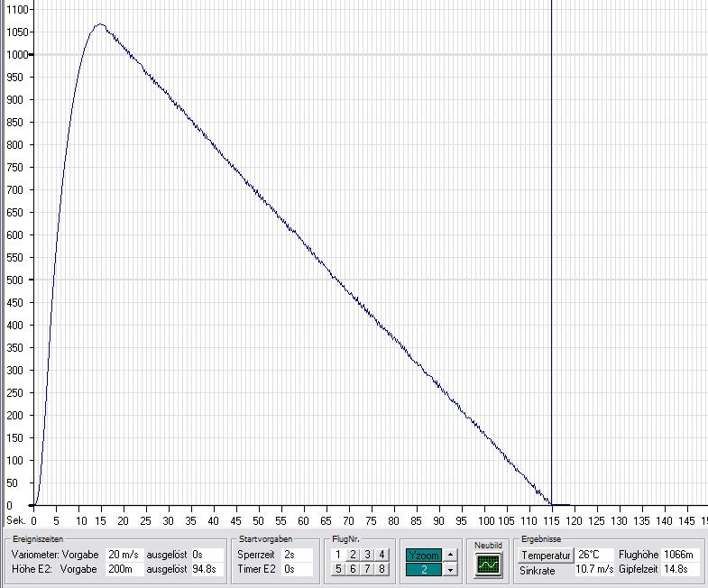This screenshot has height=588, width=708.
Task: Click the Timer E2 0s field
Action: click(x=297, y=569)
